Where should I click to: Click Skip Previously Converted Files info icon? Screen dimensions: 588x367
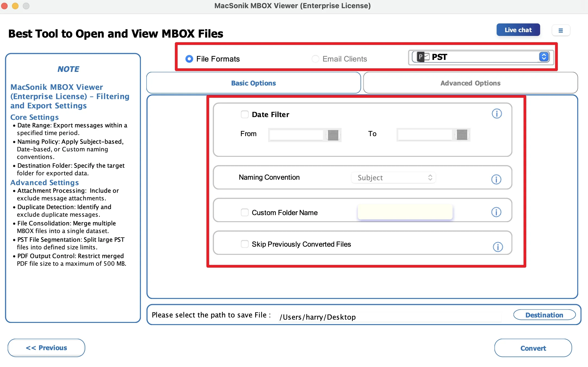[x=498, y=247]
